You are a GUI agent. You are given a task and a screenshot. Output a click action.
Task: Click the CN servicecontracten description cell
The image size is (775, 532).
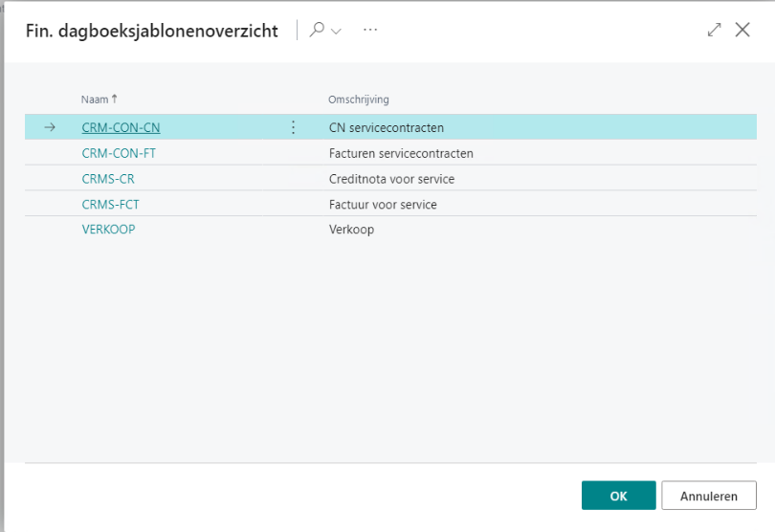(386, 127)
